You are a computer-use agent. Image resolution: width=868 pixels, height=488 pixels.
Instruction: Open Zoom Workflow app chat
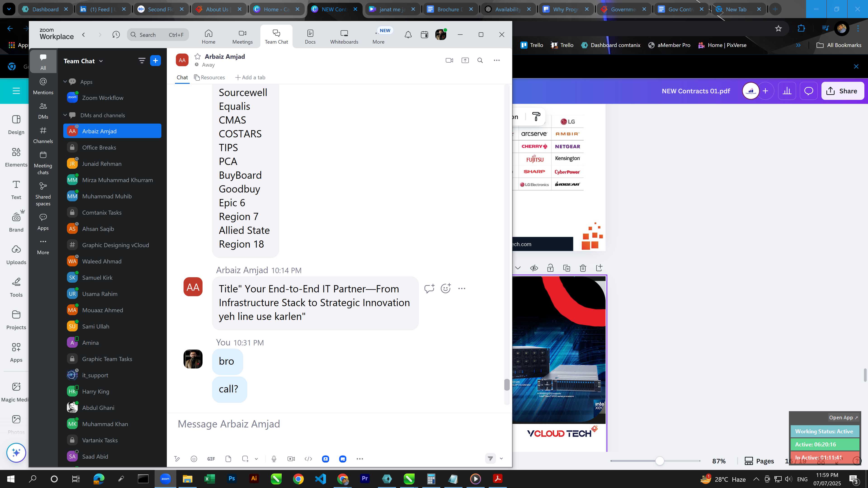pyautogui.click(x=112, y=98)
